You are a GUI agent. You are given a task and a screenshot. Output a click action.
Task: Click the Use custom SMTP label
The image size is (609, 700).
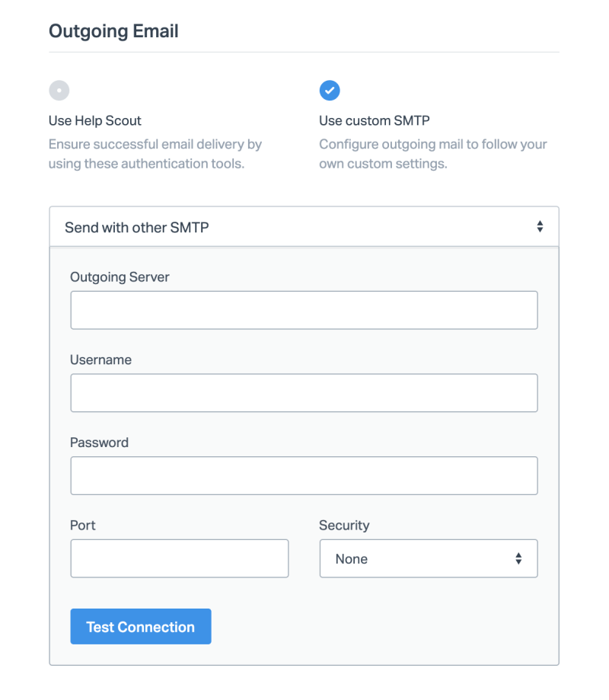point(375,120)
